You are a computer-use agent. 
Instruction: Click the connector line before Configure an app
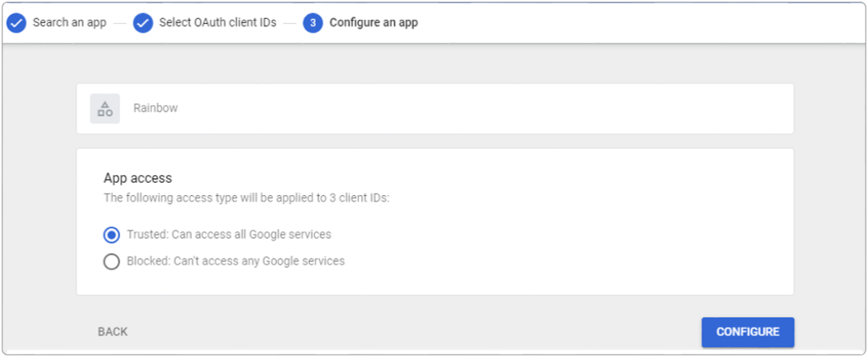point(289,23)
